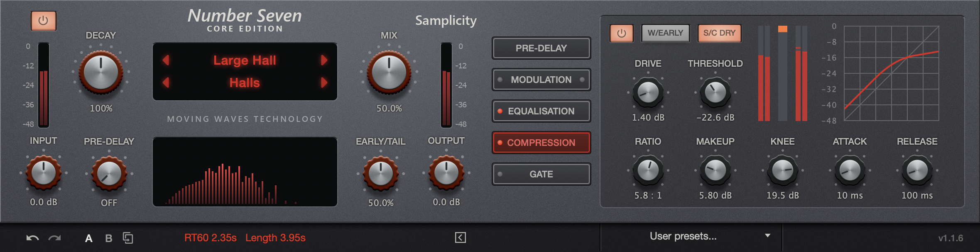This screenshot has width=980, height=252.
Task: Click the gain reduction meter
Action: pos(782,73)
